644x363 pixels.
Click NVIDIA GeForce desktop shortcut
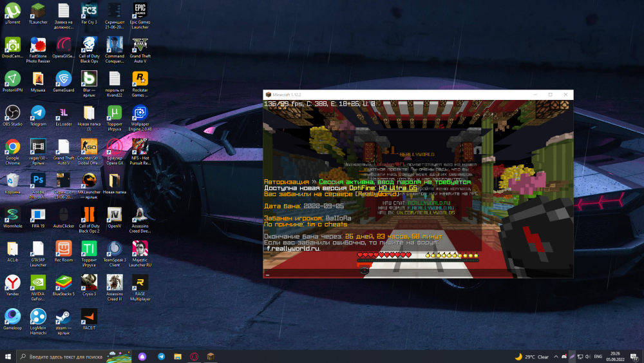[38, 288]
